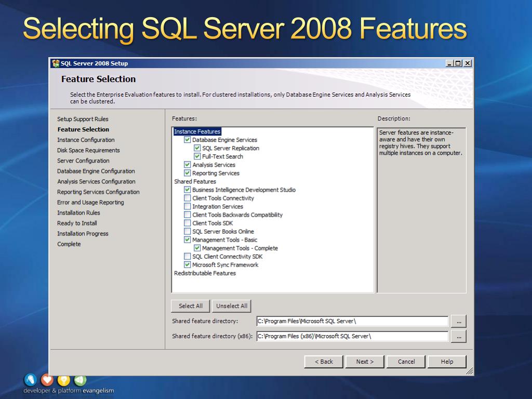
Task: Check the Integration Services box
Action: pos(187,206)
